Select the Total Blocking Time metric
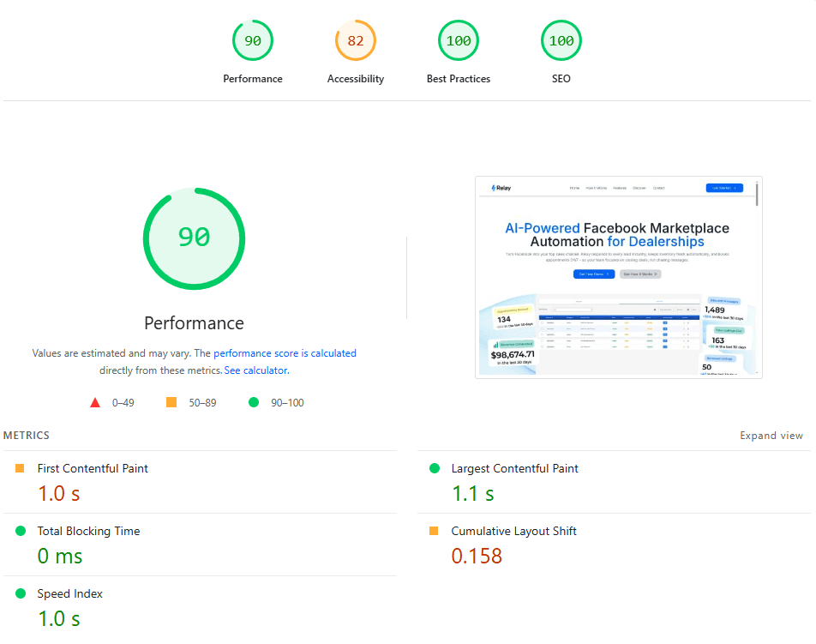The width and height of the screenshot is (816, 644). [200, 545]
